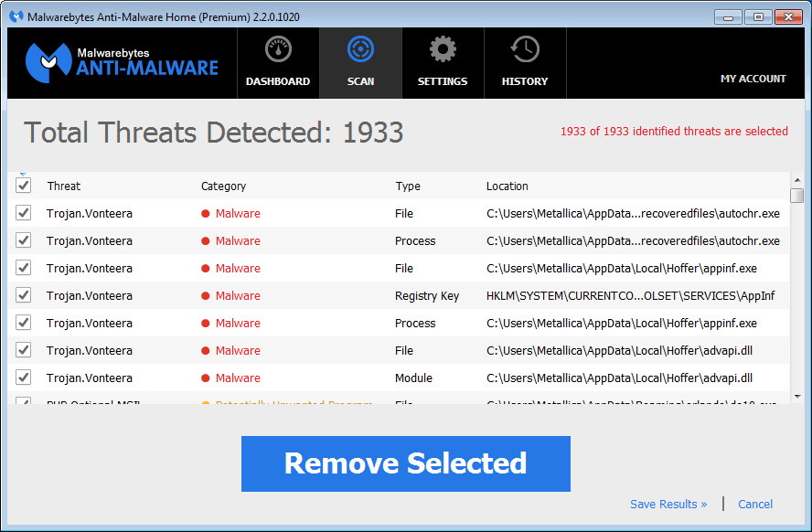The image size is (812, 532).
Task: Click the red Malware dot in the Module row
Action: 206,378
